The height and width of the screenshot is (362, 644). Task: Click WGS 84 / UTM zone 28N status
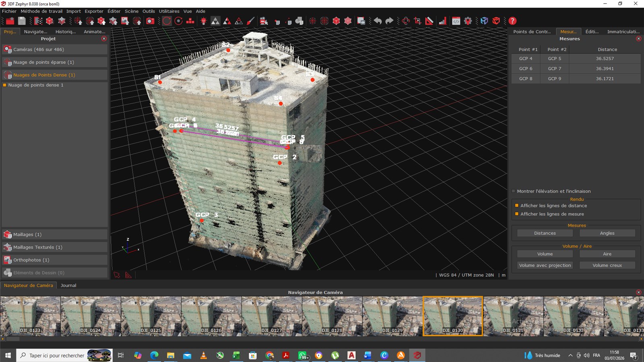point(466,275)
